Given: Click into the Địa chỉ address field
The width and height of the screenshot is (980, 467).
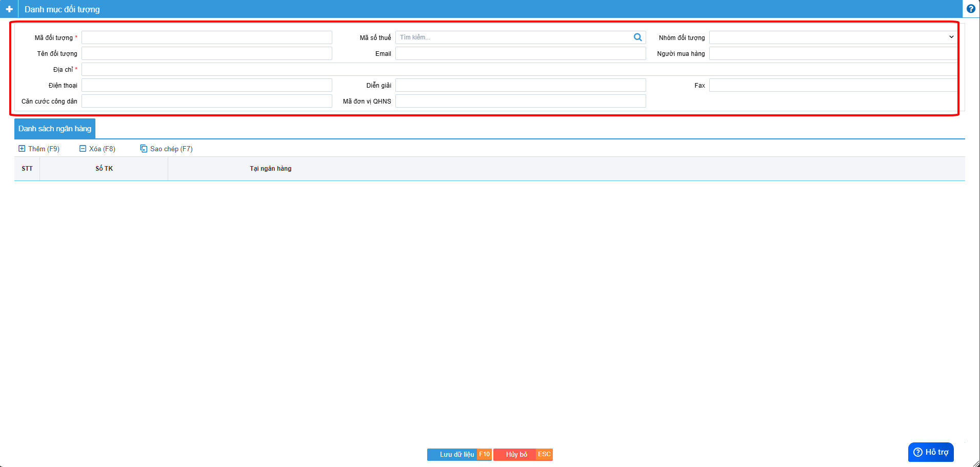Looking at the screenshot, I should pyautogui.click(x=518, y=69).
